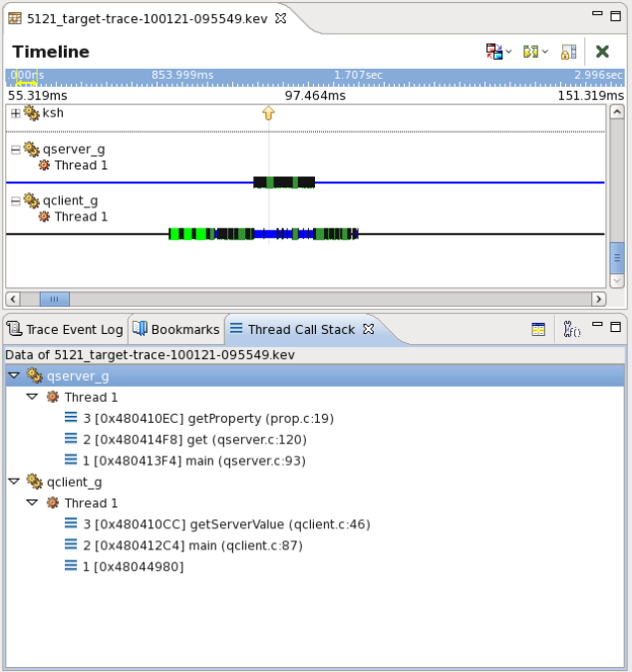Open the switch pane display dropdown arrow
The width and height of the screenshot is (632, 672).
(x=508, y=52)
